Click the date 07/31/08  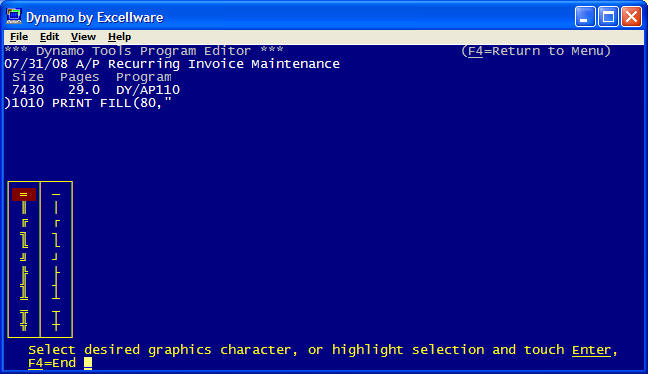point(36,64)
